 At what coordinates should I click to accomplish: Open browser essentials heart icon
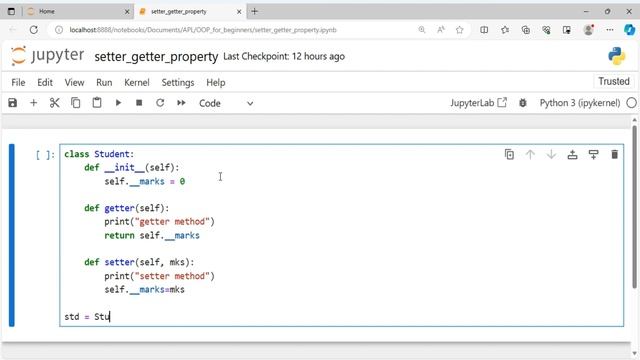(x=546, y=30)
